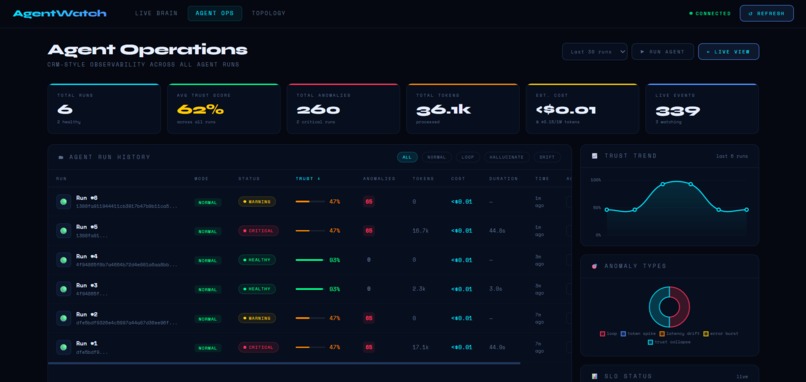
Task: Click the red anomalies badge on Run #5
Action: (369, 231)
